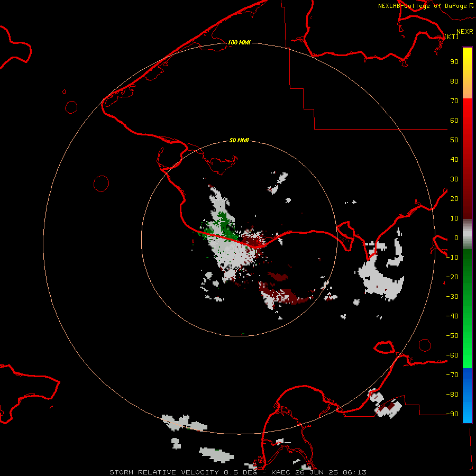Click the 60 value on the velocity scale

[454, 120]
